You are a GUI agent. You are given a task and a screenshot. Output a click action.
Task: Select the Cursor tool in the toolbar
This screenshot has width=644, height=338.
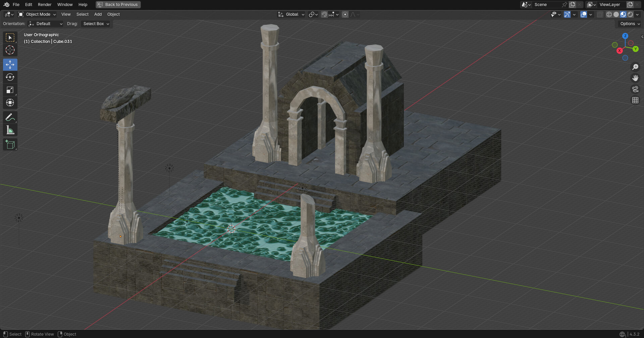(10, 50)
